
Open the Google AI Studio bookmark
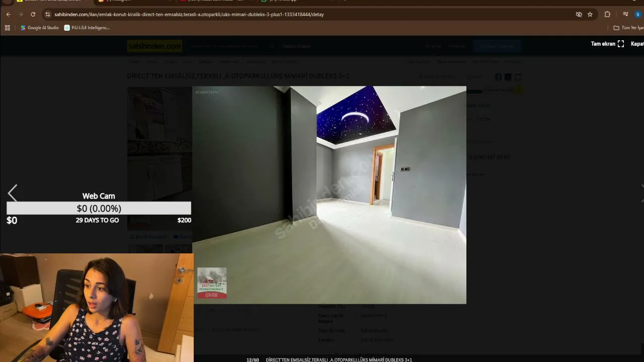pos(40,28)
